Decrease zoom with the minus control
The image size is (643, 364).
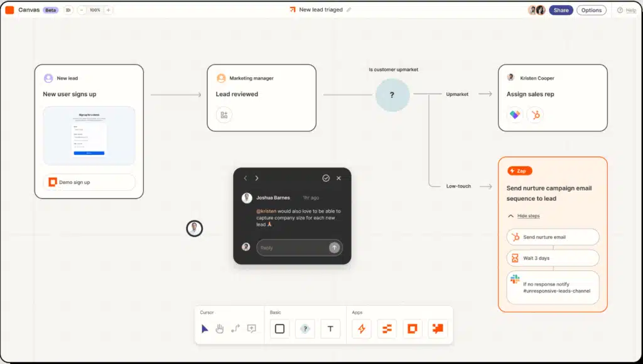(x=80, y=10)
